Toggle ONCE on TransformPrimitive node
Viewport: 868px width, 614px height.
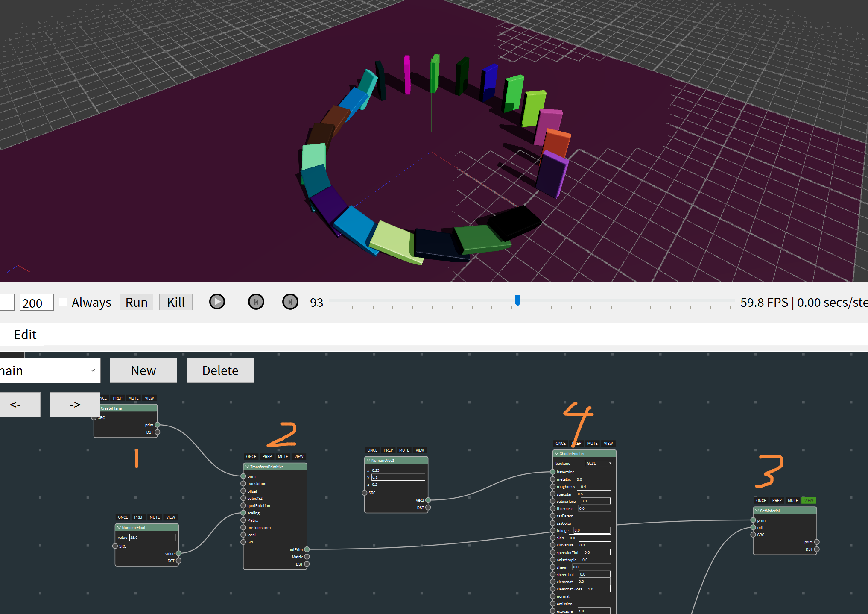251,456
